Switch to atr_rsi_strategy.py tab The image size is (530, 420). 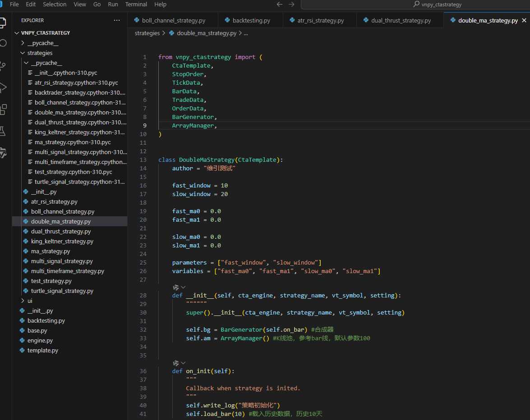tap(320, 21)
